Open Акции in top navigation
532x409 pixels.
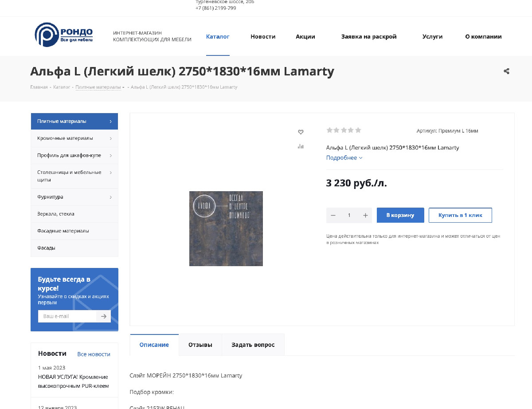coord(305,37)
